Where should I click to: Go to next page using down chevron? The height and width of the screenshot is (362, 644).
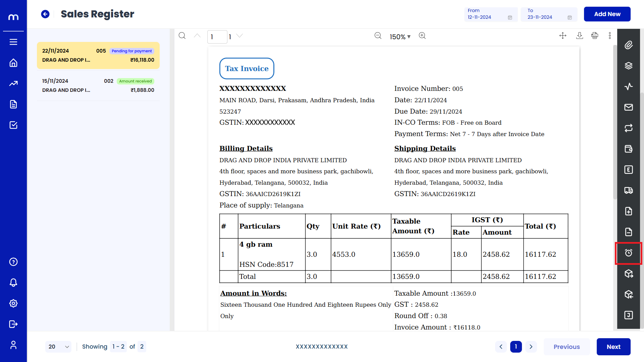tap(239, 36)
